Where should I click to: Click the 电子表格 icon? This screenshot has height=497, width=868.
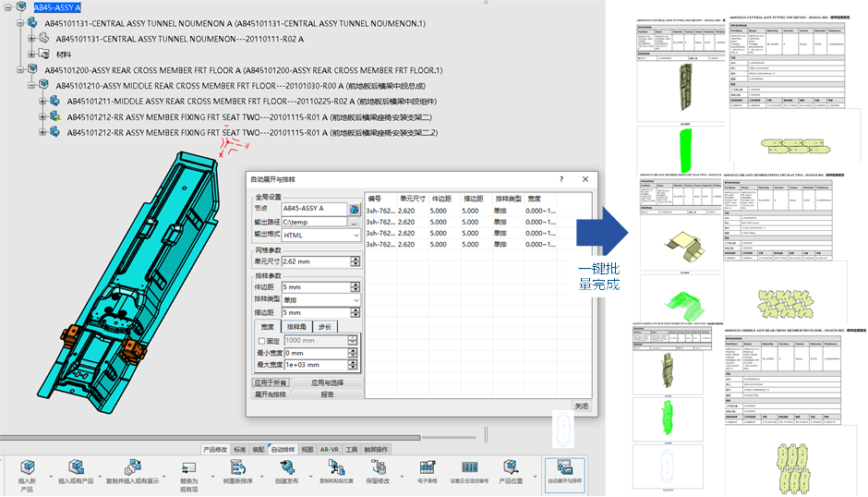click(427, 466)
